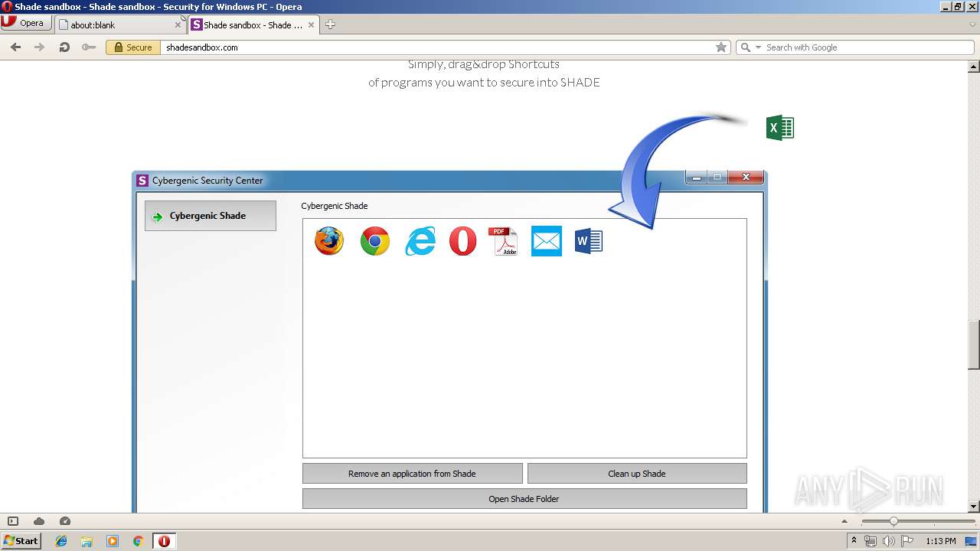Open the volume control in the system tray

[889, 541]
